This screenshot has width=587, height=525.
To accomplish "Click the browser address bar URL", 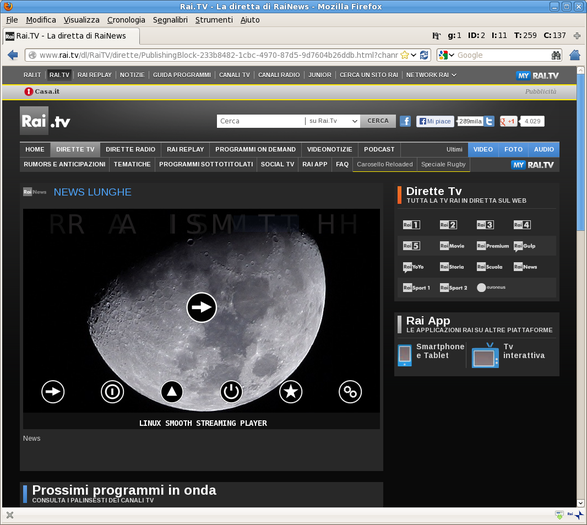I will click(x=219, y=55).
